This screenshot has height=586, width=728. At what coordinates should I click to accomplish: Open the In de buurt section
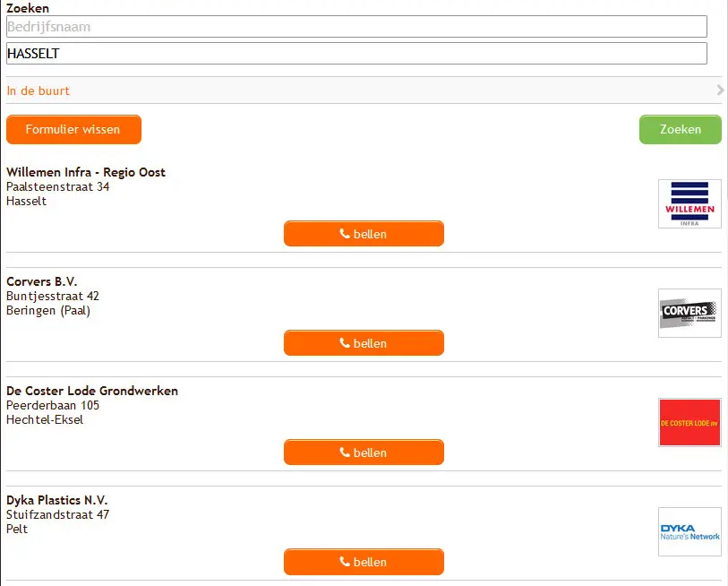39,90
